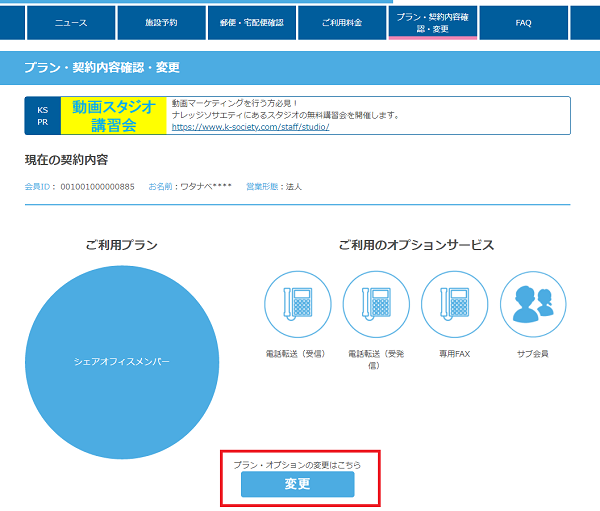
Task: Select the プラン・契約内容確認・変更 navigation tab
Action: click(432, 23)
